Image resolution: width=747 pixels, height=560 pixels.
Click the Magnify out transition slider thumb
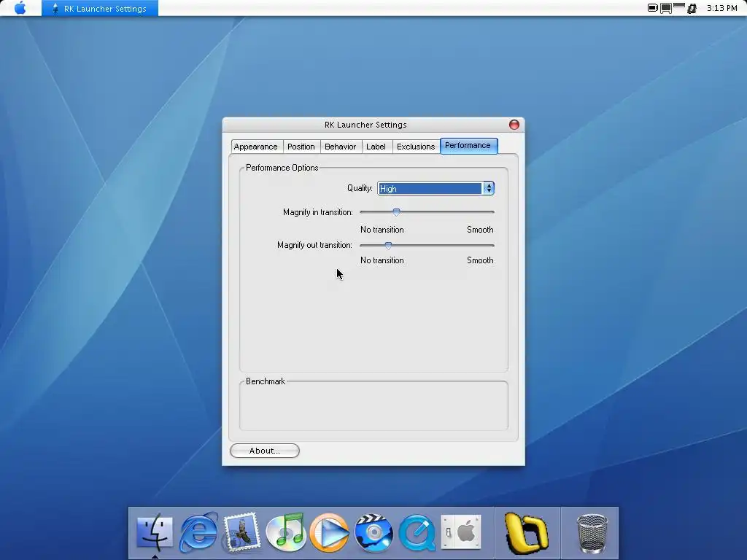(x=388, y=245)
